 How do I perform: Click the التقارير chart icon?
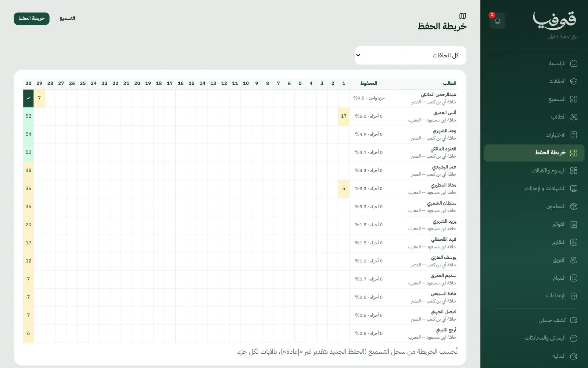click(574, 242)
